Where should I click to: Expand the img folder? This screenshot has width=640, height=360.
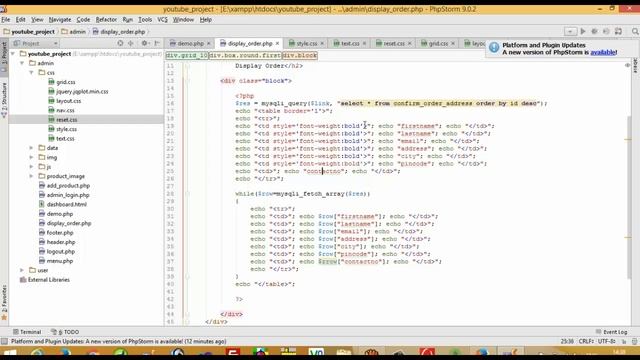coord(31,157)
